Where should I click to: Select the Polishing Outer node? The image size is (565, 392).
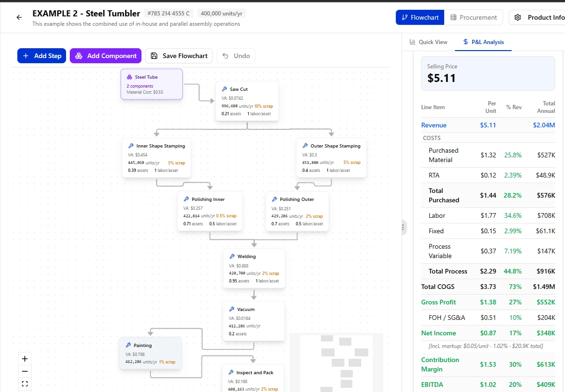tap(297, 211)
